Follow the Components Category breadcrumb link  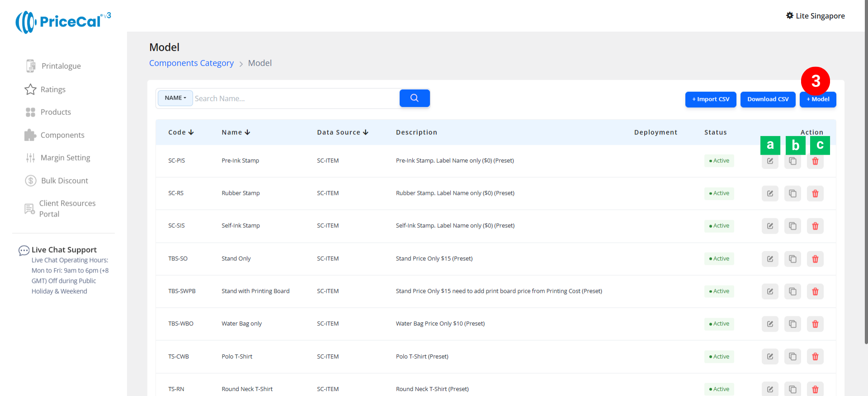191,63
